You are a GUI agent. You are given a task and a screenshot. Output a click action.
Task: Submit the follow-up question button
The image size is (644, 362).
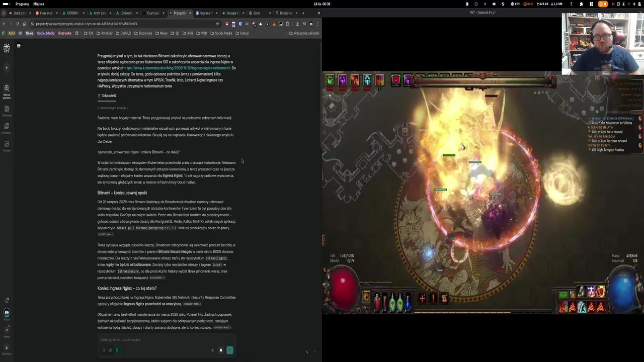click(x=230, y=350)
